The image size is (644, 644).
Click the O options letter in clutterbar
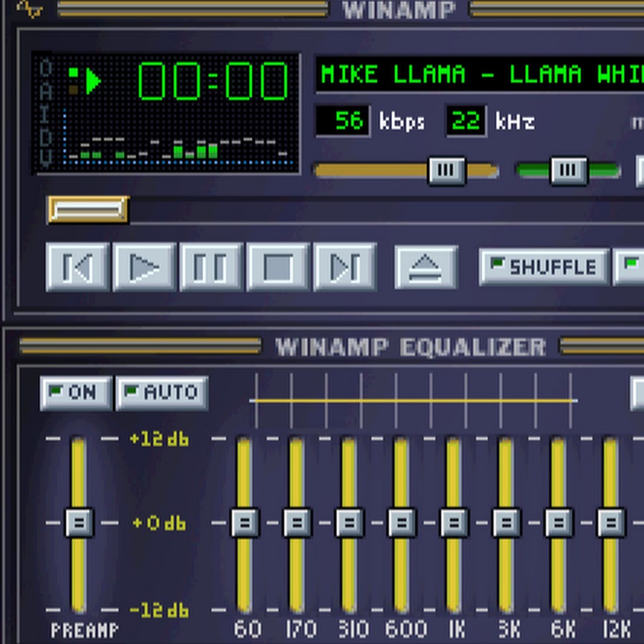pyautogui.click(x=46, y=67)
